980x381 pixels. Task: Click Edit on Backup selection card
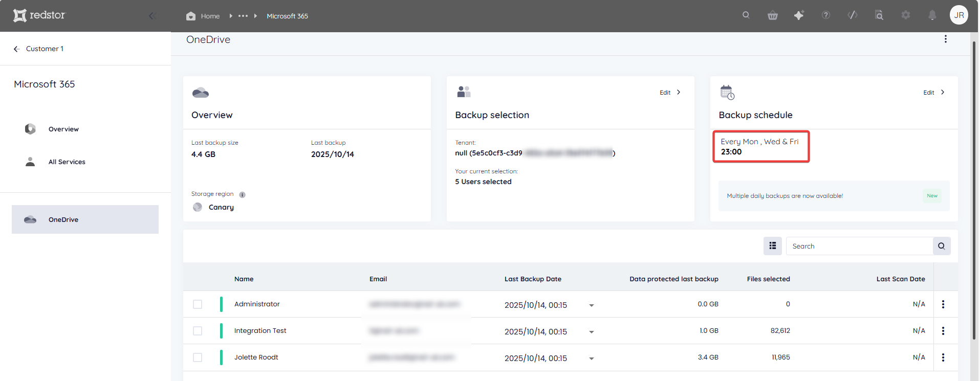[x=670, y=93]
